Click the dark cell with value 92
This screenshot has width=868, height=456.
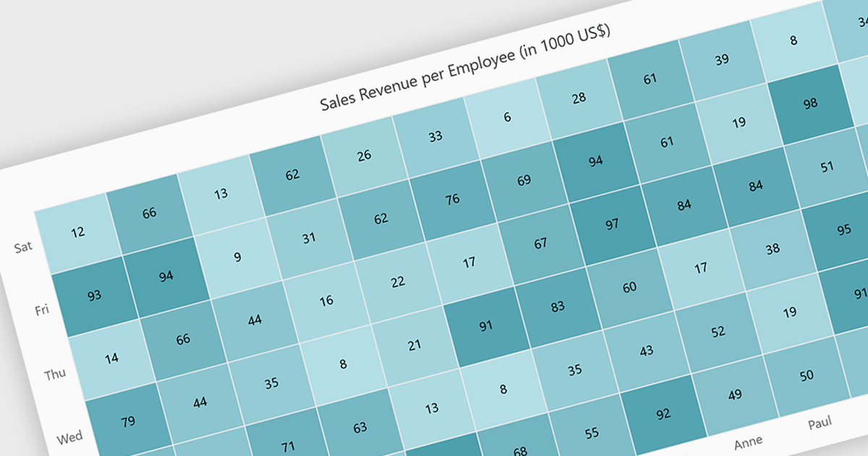(x=663, y=414)
